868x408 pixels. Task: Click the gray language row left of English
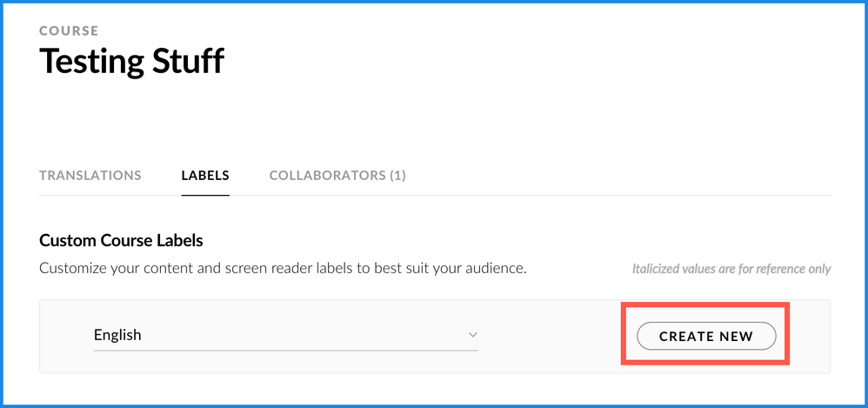pos(66,336)
